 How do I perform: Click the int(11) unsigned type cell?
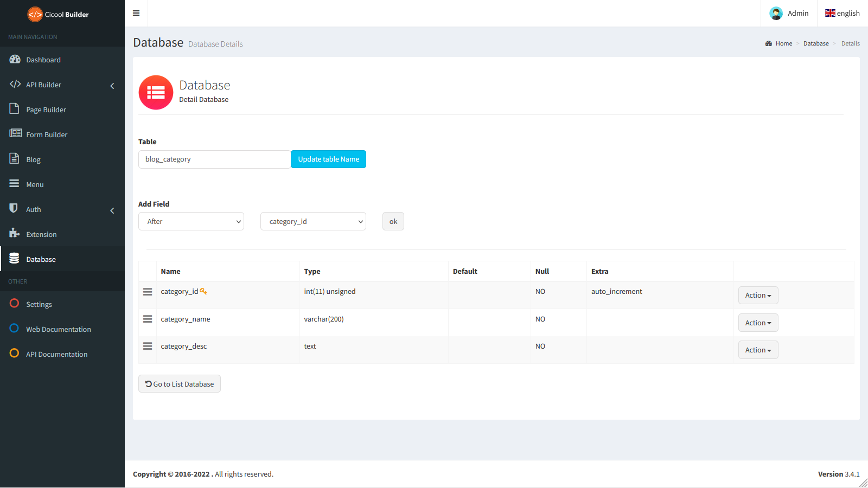point(330,291)
